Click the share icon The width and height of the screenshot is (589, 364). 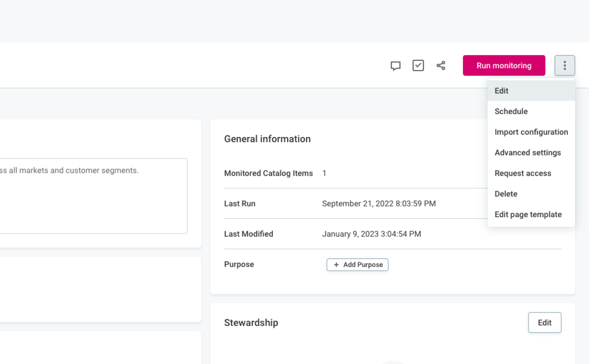(441, 65)
